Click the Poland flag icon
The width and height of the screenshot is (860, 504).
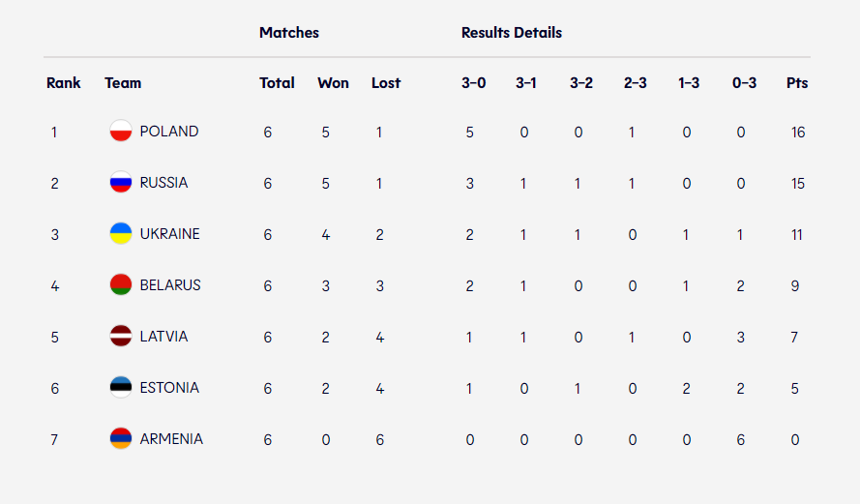point(121,132)
